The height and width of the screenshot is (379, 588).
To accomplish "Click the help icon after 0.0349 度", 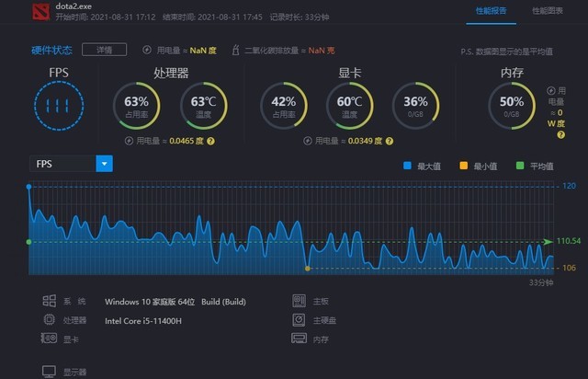I will (x=390, y=142).
